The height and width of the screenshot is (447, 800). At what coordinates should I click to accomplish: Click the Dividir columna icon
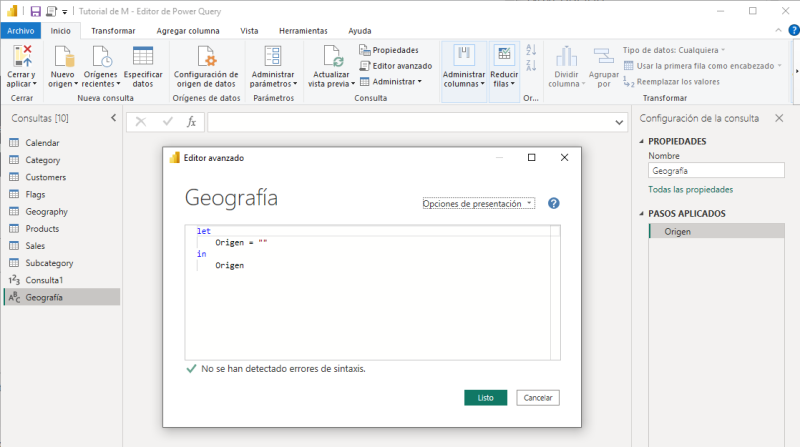coord(566,56)
